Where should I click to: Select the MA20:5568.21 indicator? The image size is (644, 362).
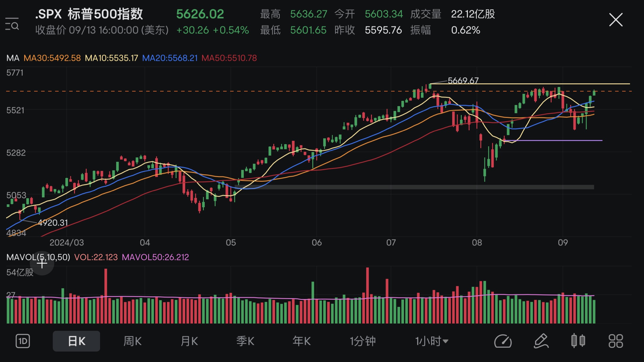pyautogui.click(x=170, y=58)
